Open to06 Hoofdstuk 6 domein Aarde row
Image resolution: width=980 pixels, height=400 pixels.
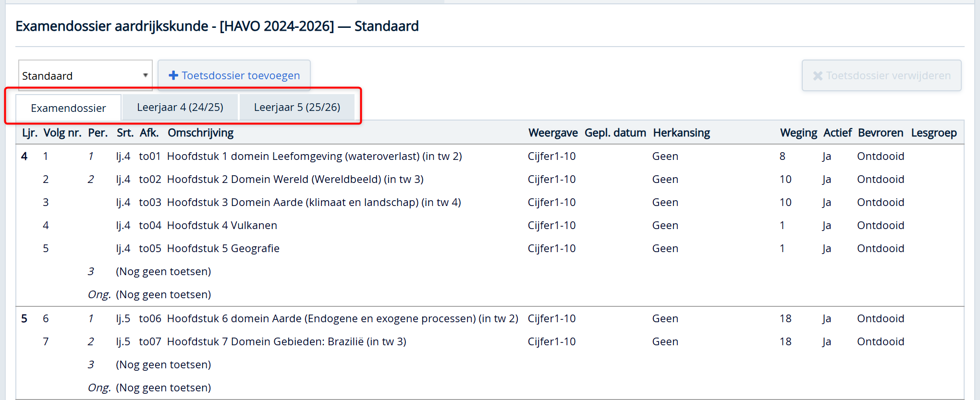(x=342, y=318)
